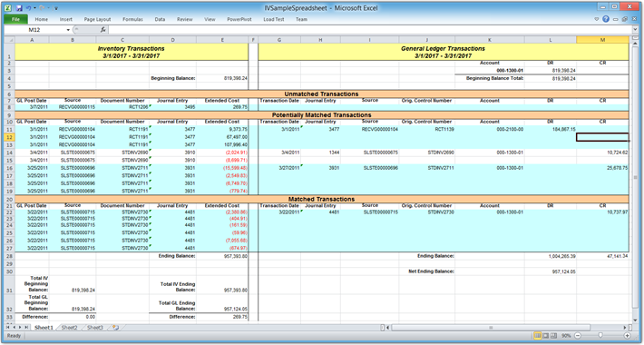
Task: Save the workbook with the floppy disk icon
Action: click(x=19, y=8)
